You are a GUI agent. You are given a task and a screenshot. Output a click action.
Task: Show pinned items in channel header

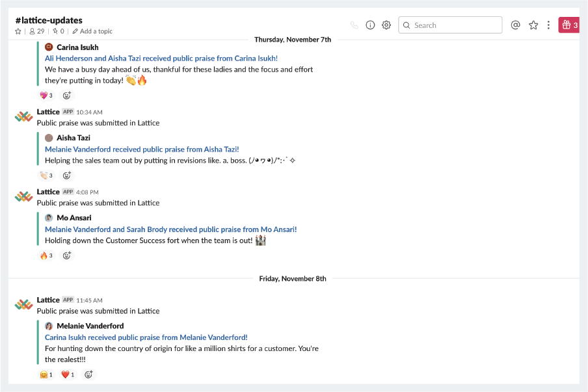[59, 31]
